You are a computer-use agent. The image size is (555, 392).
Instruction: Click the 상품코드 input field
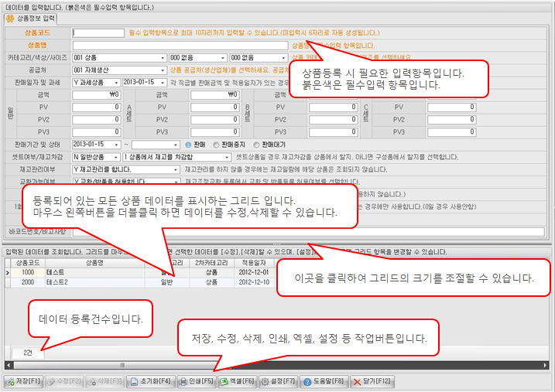(x=98, y=33)
